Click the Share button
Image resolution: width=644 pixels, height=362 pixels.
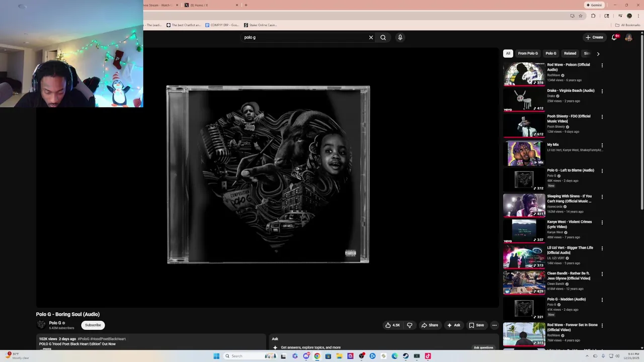pyautogui.click(x=429, y=325)
